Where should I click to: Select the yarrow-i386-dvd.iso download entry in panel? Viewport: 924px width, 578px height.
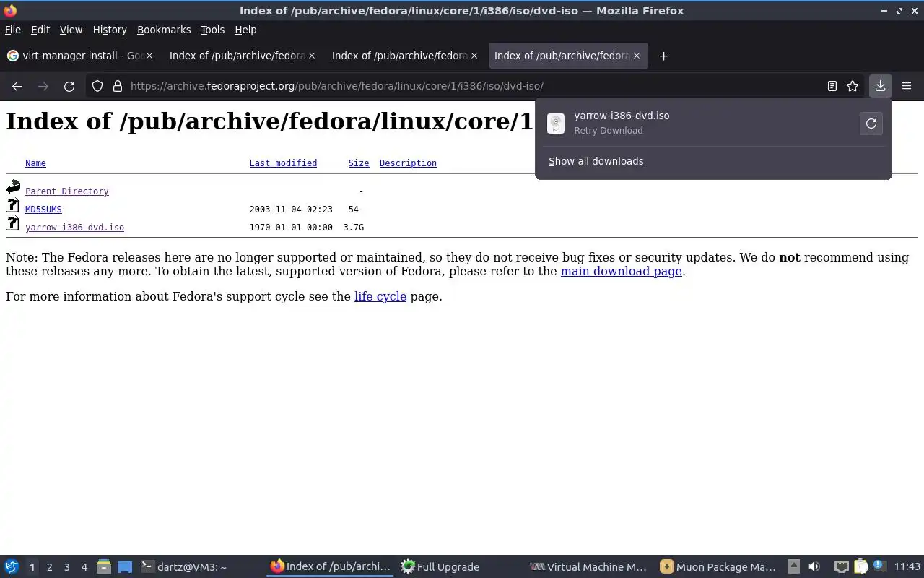coord(699,124)
